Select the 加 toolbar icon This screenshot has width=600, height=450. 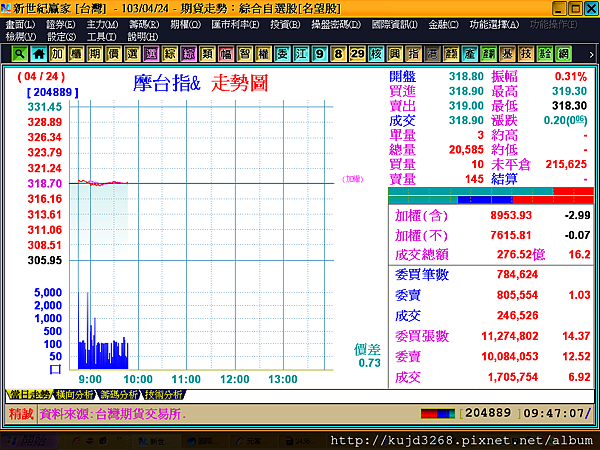57,54
